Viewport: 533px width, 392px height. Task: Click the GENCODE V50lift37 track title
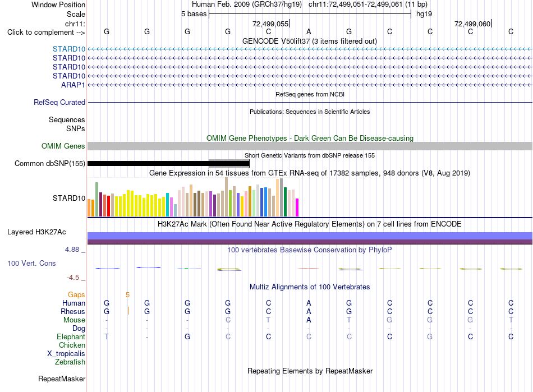(310, 41)
